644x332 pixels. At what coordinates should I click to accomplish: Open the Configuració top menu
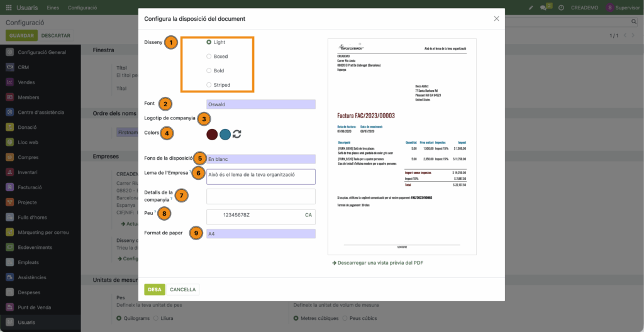pyautogui.click(x=82, y=8)
